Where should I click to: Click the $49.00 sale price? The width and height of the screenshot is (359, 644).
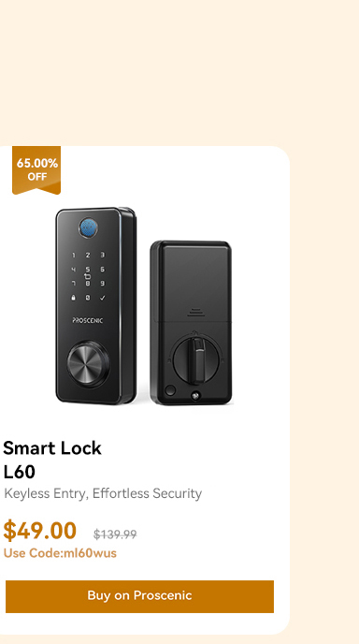[x=40, y=531]
